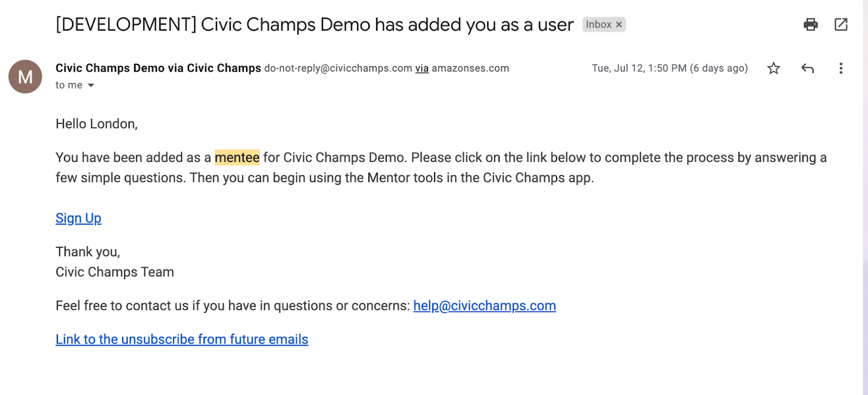Click the amazonses.com domain text
The image size is (868, 395).
[470, 68]
